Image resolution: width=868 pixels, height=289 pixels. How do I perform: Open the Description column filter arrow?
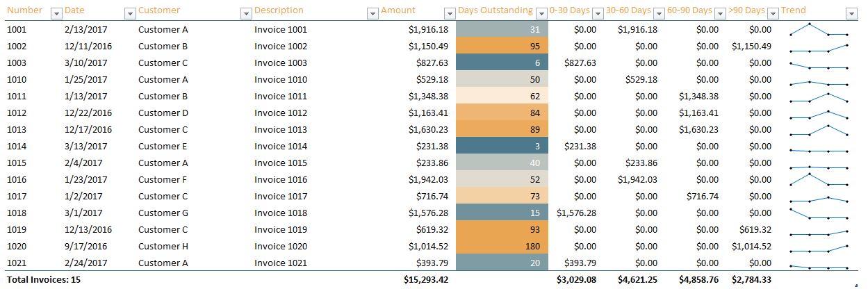point(372,13)
